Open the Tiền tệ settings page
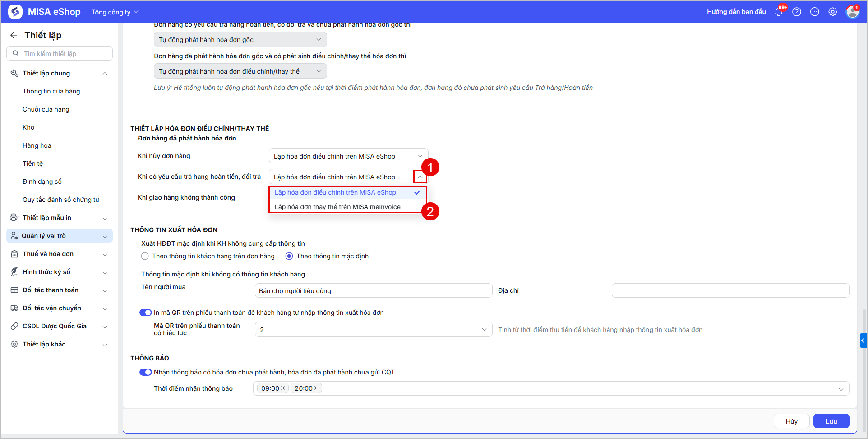Image resolution: width=868 pixels, height=439 pixels. 33,163
